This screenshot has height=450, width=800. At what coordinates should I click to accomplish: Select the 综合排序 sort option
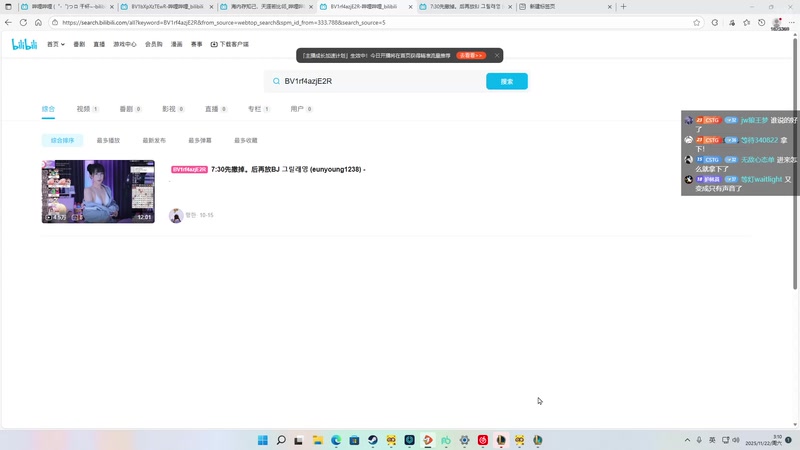point(62,140)
